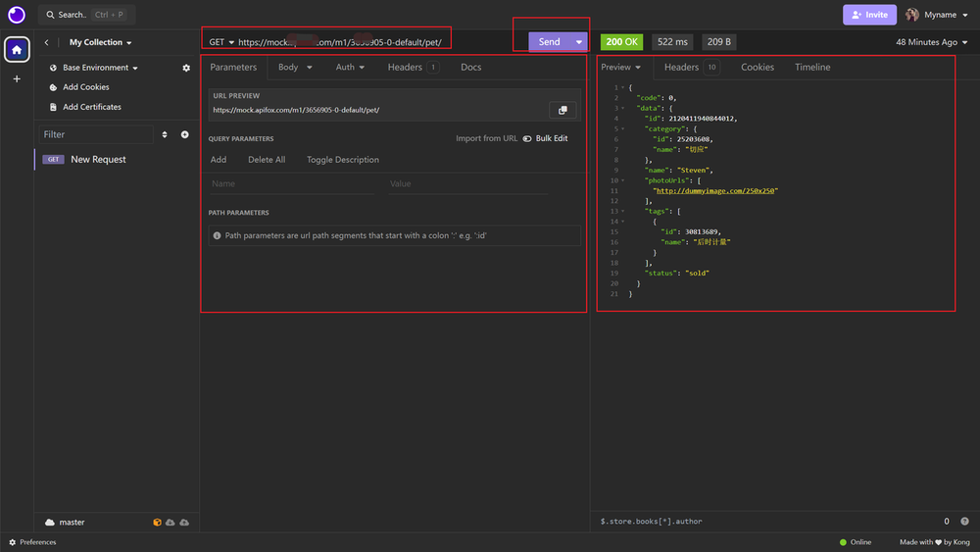Toggle the Bulk Edit switch
The height and width of the screenshot is (552, 980).
527,138
